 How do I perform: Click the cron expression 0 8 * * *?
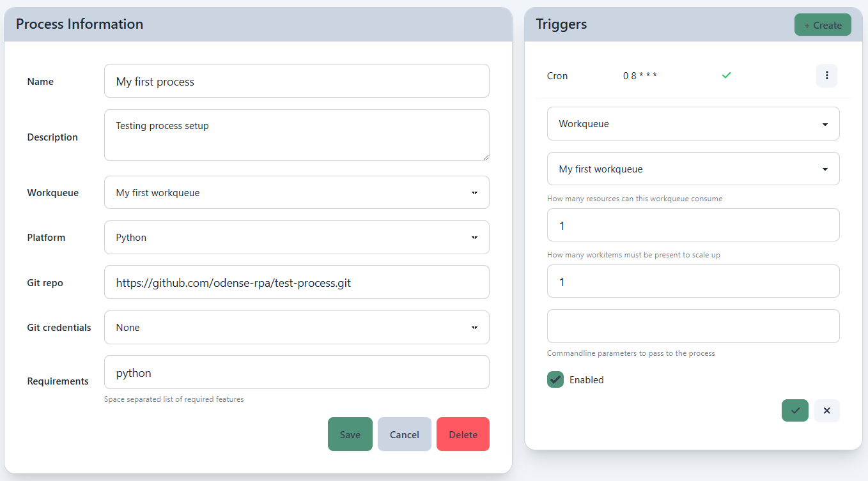[640, 75]
